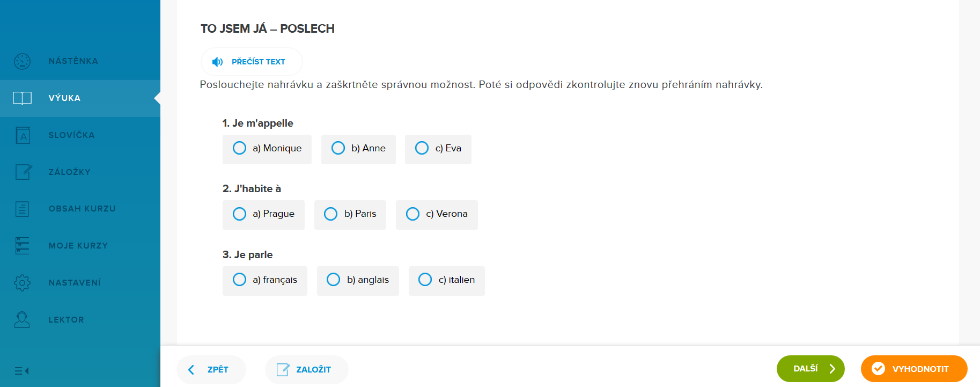Open the Nastavení gear icon
This screenshot has width=980, height=387.
(23, 283)
